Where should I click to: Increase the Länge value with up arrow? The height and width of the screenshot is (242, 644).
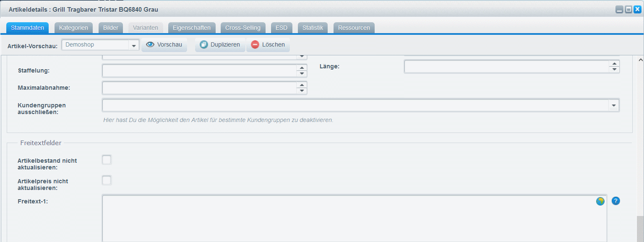[614, 64]
